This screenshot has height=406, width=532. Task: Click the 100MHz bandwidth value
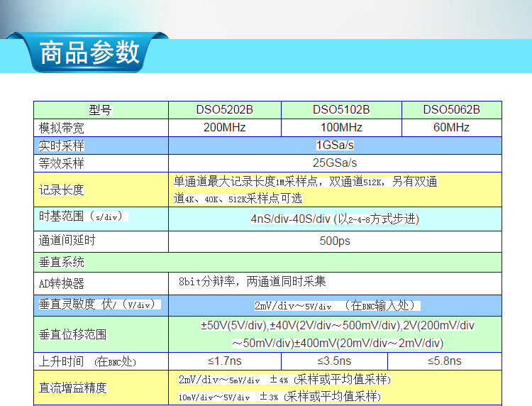(x=341, y=128)
